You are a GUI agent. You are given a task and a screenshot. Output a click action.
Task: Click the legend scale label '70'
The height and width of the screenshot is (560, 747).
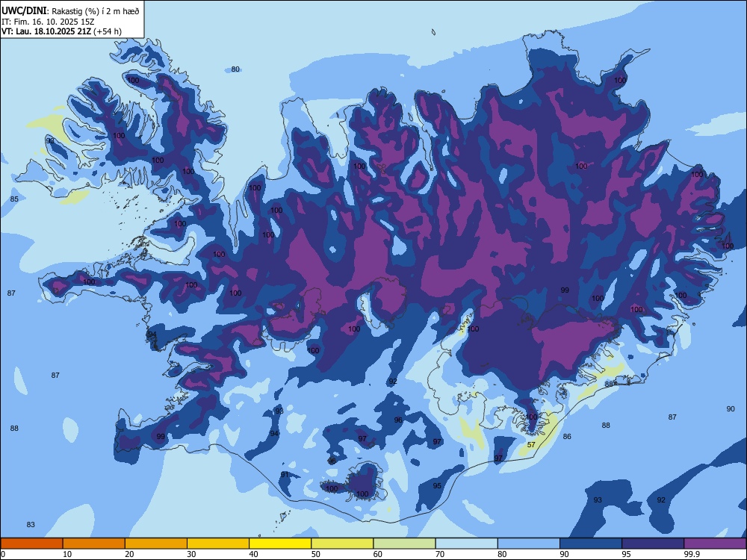pyautogui.click(x=440, y=554)
